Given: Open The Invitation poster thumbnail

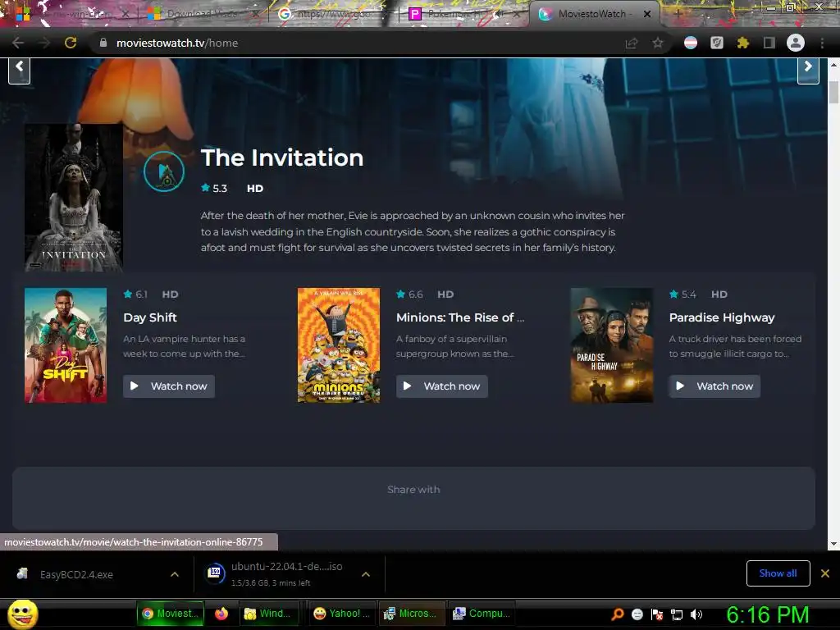Looking at the screenshot, I should (74, 198).
